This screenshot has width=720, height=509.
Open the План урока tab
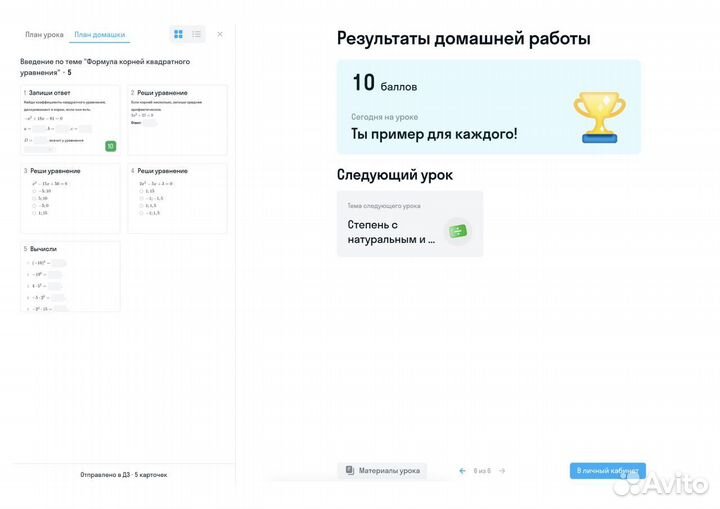(x=44, y=34)
